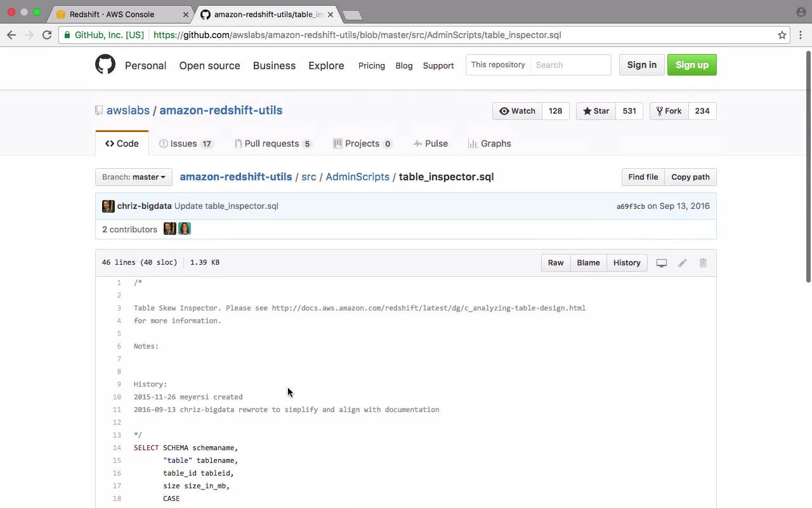Click the green Sign up button
The height and width of the screenshot is (508, 812).
pos(692,65)
